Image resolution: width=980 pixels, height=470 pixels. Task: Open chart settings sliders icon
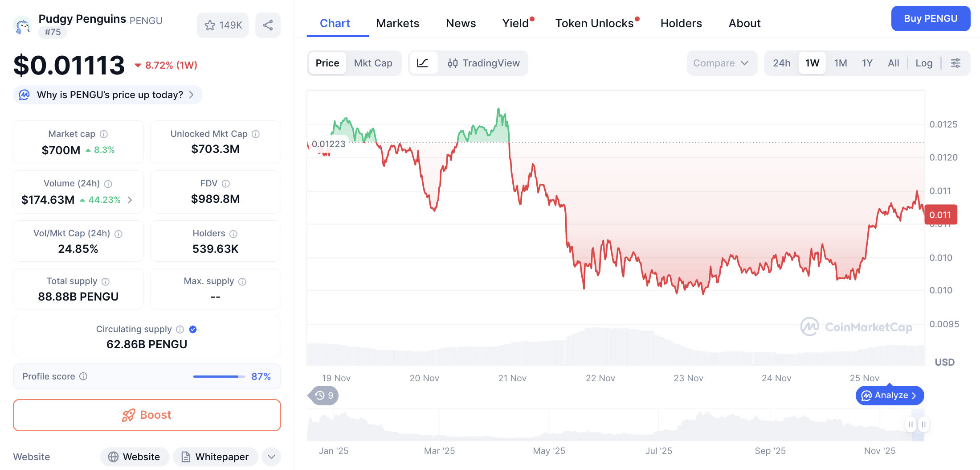coord(955,63)
